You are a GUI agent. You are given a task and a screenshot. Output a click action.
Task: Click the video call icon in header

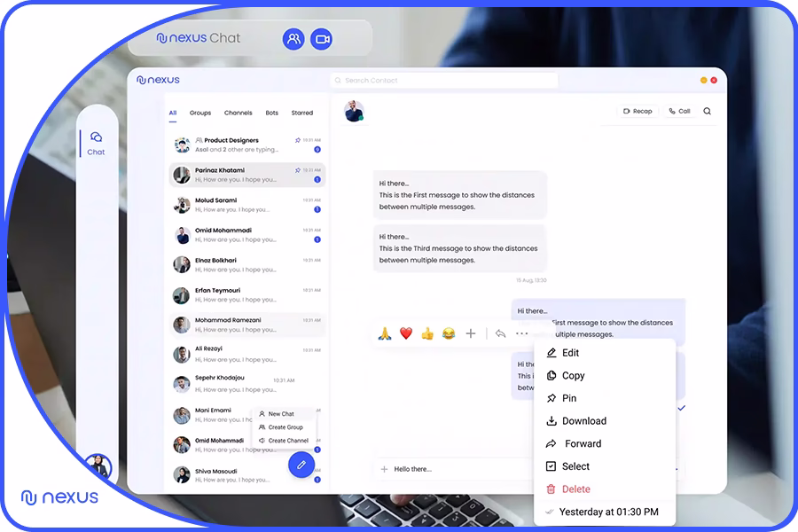tap(321, 39)
